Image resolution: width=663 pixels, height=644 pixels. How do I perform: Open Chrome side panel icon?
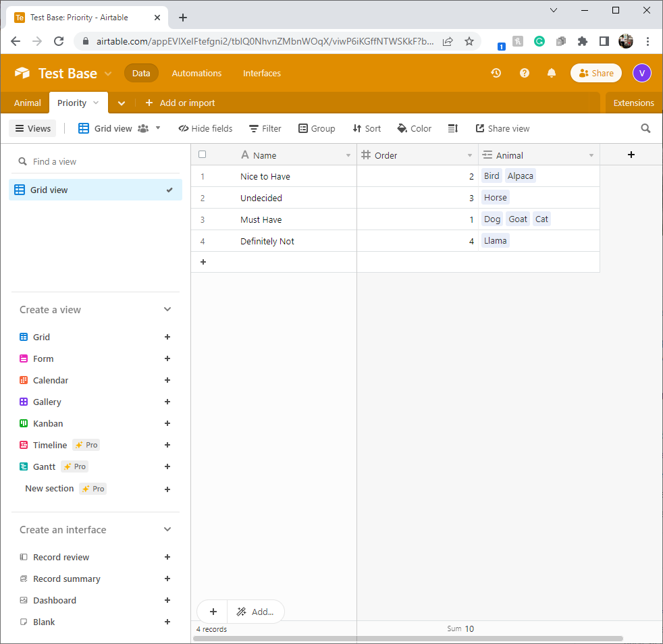(604, 41)
